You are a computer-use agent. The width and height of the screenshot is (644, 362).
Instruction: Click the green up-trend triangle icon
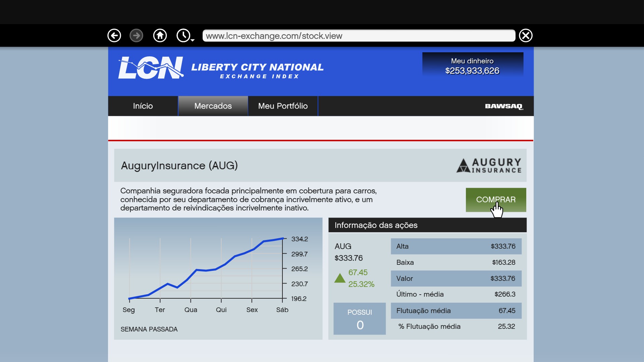click(x=340, y=278)
